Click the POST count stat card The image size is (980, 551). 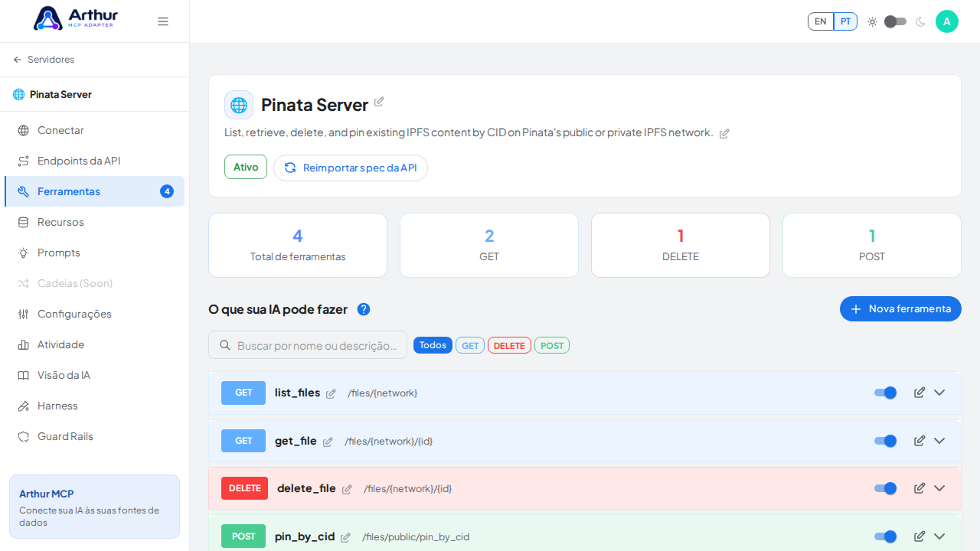pyautogui.click(x=872, y=245)
